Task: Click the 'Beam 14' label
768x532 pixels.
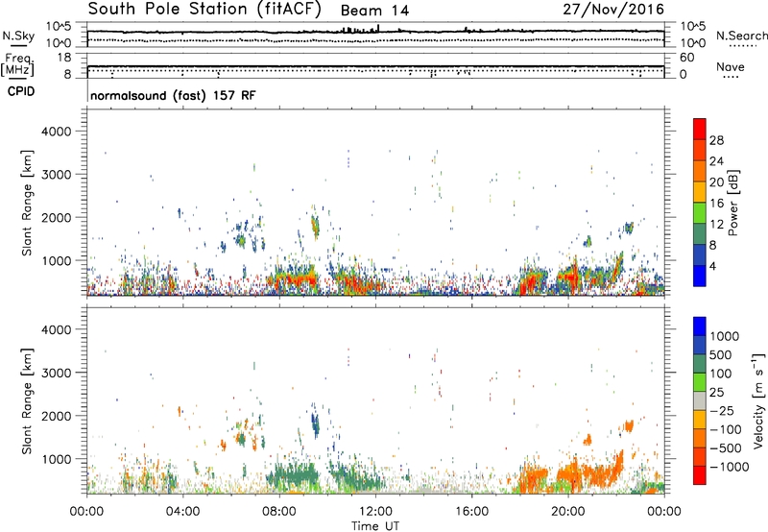Action: click(374, 11)
